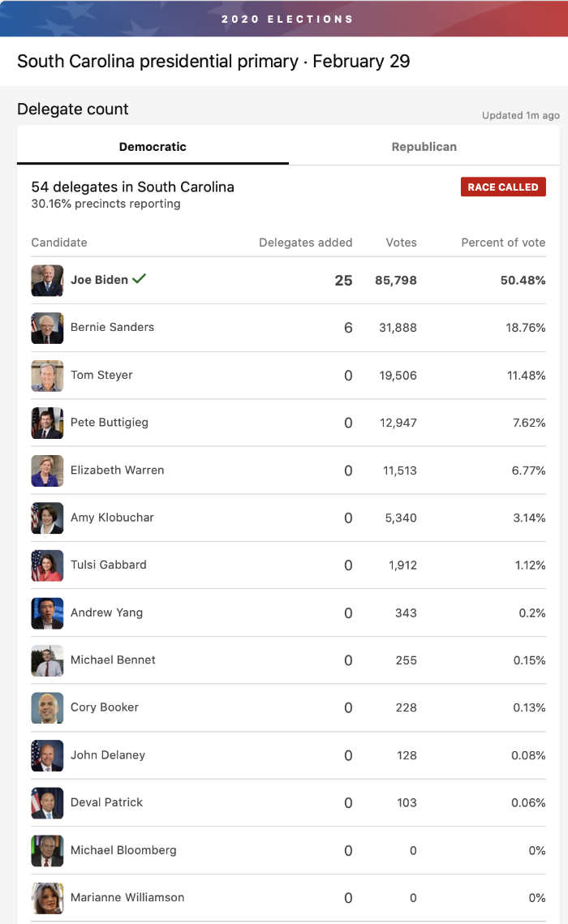
Task: Click Andrew Yang's portrait image
Action: coord(47,612)
